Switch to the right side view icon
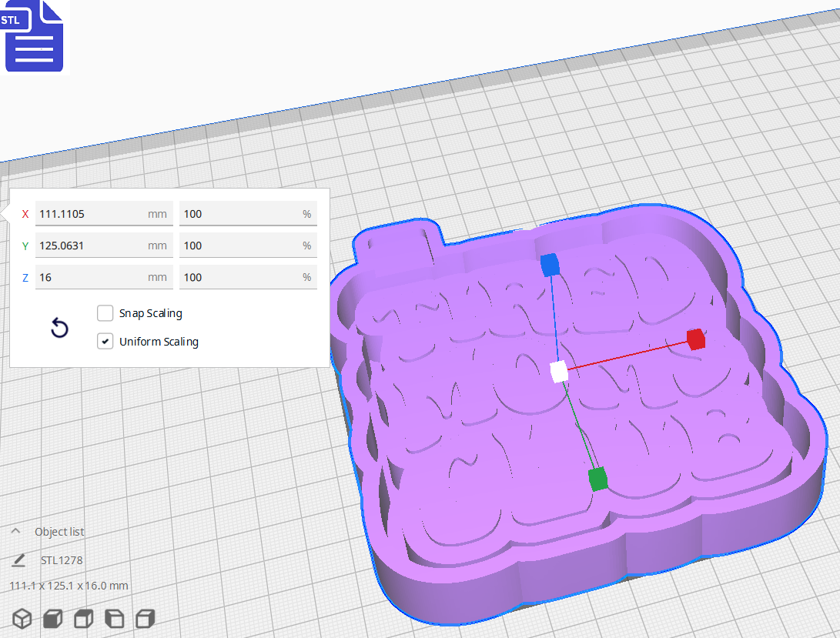Image resolution: width=840 pixels, height=638 pixels. [145, 618]
